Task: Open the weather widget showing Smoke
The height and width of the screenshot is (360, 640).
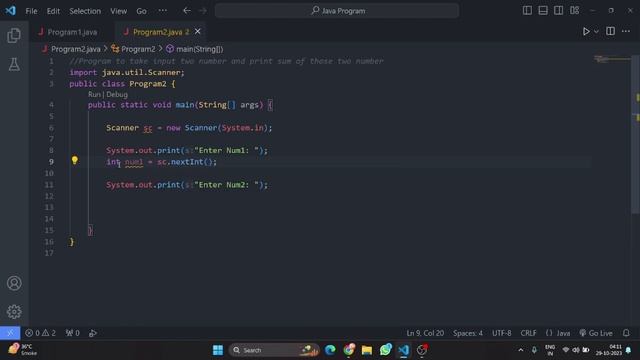Action: pyautogui.click(x=22, y=350)
